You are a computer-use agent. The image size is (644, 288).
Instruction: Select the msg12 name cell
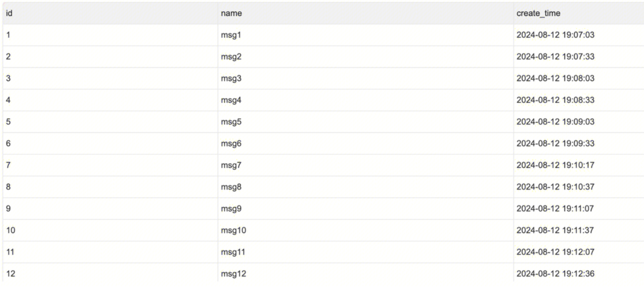233,274
